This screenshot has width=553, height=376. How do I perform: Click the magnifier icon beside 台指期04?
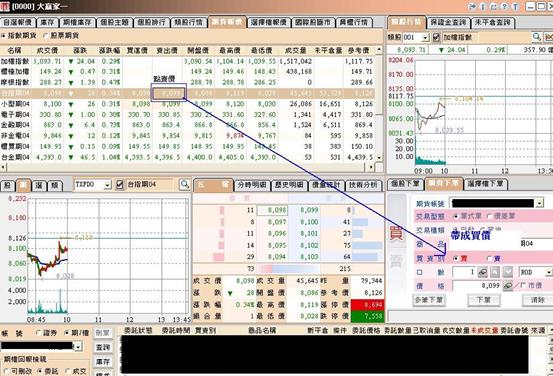click(x=184, y=184)
